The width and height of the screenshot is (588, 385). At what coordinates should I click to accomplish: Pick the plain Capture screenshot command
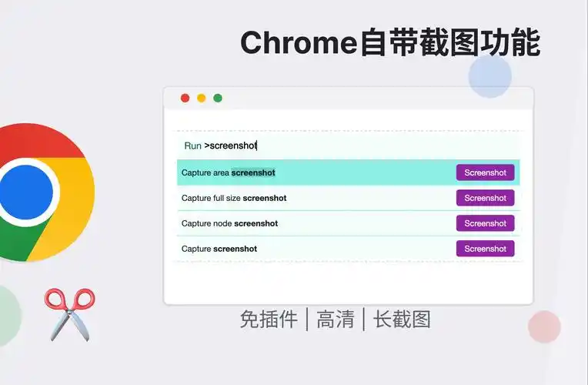tap(219, 249)
